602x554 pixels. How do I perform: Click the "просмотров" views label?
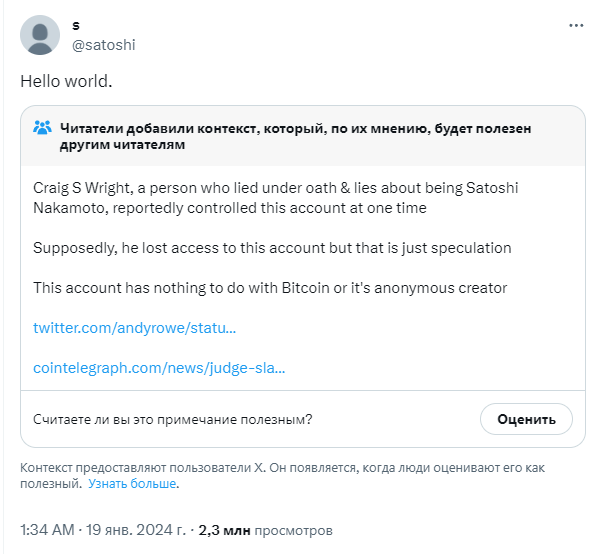click(x=292, y=530)
